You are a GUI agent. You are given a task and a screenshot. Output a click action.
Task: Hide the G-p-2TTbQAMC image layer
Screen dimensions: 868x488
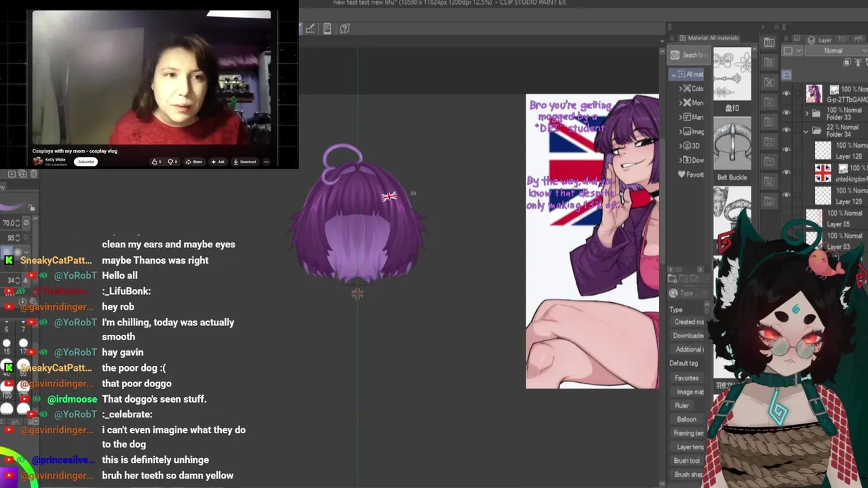[787, 94]
